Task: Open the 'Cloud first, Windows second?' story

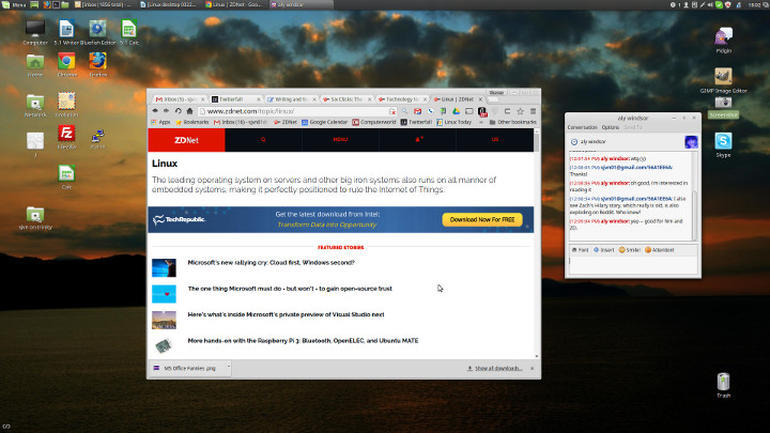Action: coord(271,263)
